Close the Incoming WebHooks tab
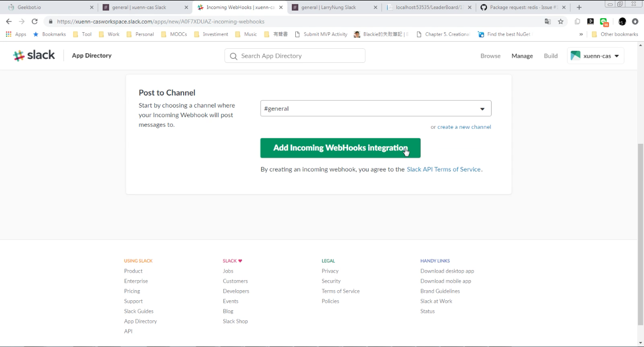This screenshot has width=644, height=347. pyautogui.click(x=281, y=8)
